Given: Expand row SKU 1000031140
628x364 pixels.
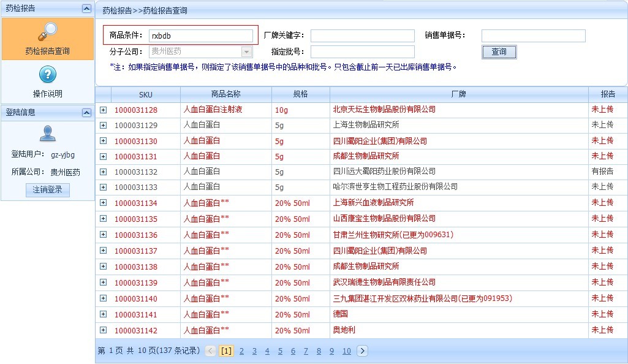Looking at the screenshot, I should 104,298.
